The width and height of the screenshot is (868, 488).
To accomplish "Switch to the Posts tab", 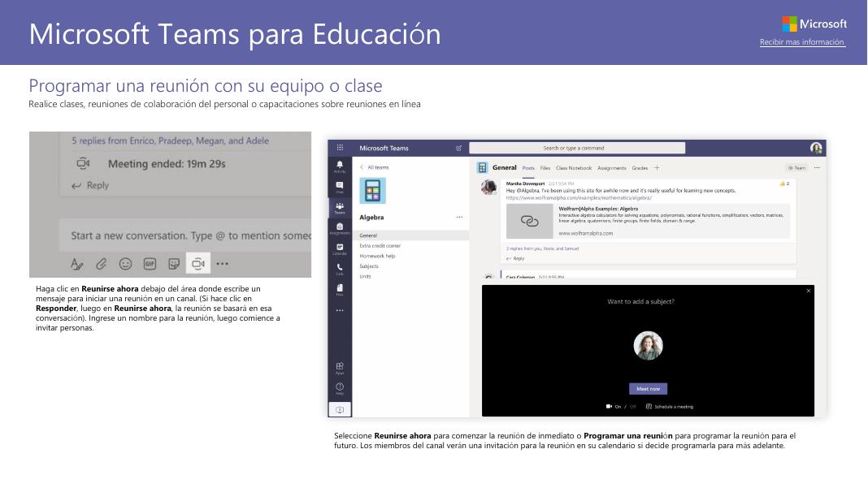I will 528,168.
